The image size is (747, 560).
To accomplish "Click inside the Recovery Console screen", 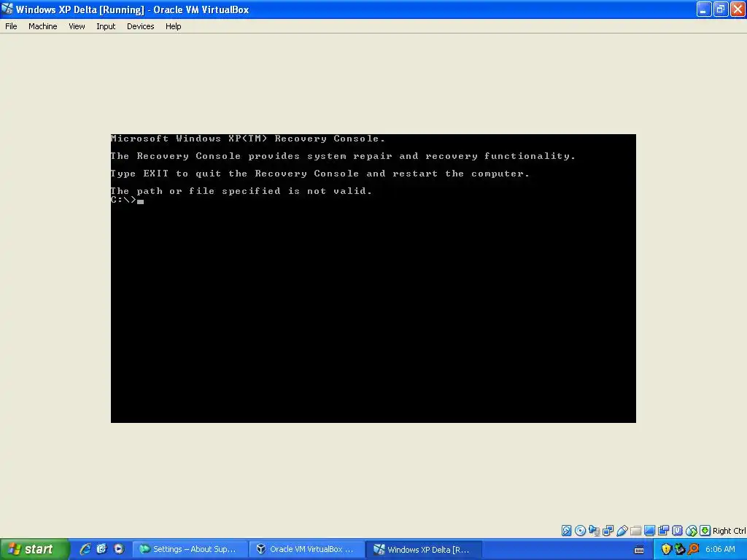I will click(x=373, y=278).
